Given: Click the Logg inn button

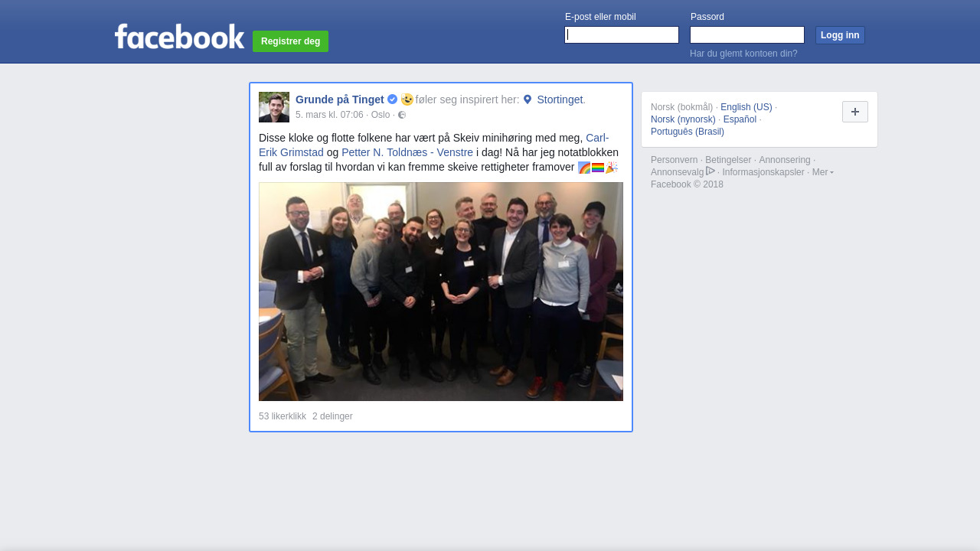Looking at the screenshot, I should (840, 35).
